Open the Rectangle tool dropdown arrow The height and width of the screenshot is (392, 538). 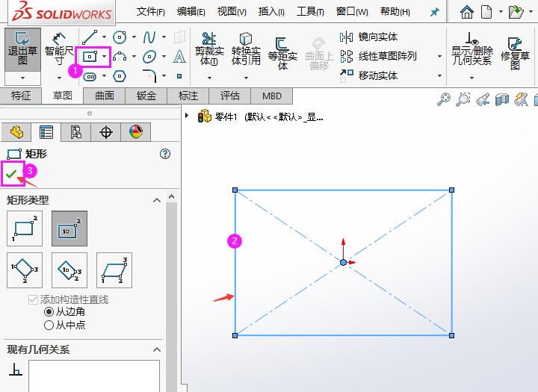coord(104,56)
